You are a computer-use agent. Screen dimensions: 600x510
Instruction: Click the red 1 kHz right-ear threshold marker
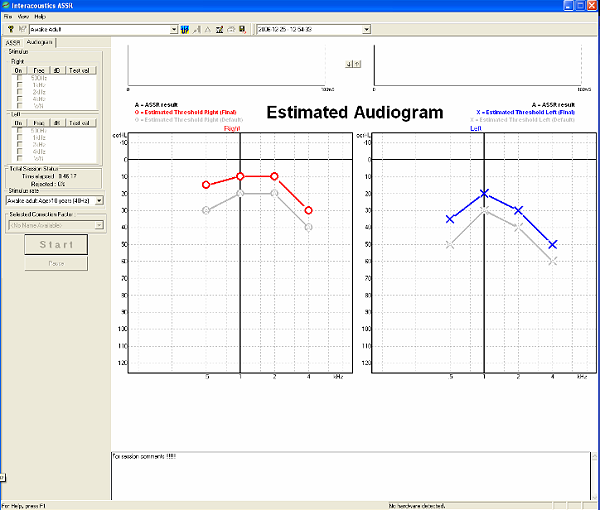[x=240, y=176]
